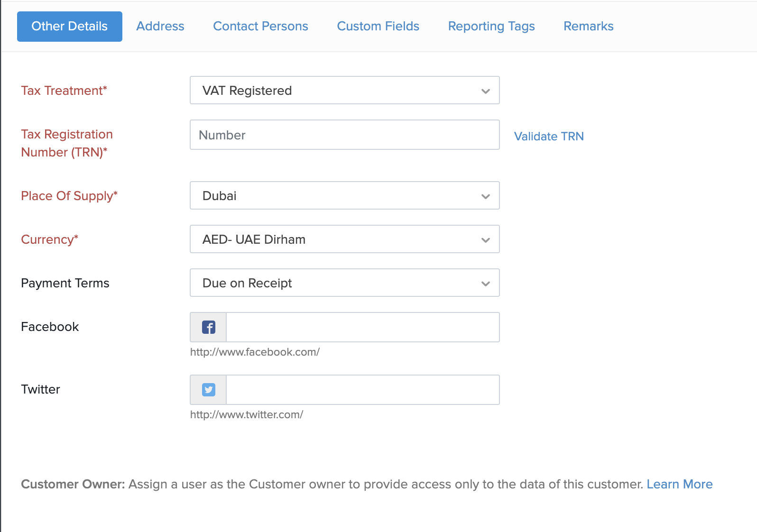Click the Twitter handle input field
This screenshot has width=757, height=532.
tap(363, 390)
